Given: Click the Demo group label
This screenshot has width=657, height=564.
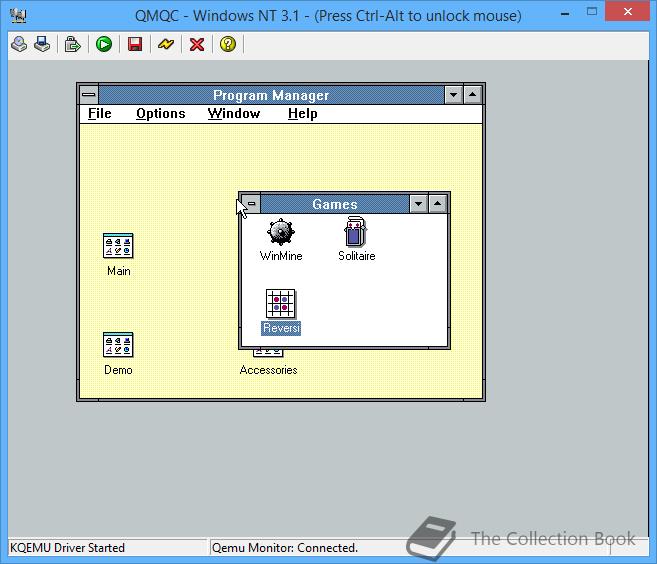Looking at the screenshot, I should point(118,370).
